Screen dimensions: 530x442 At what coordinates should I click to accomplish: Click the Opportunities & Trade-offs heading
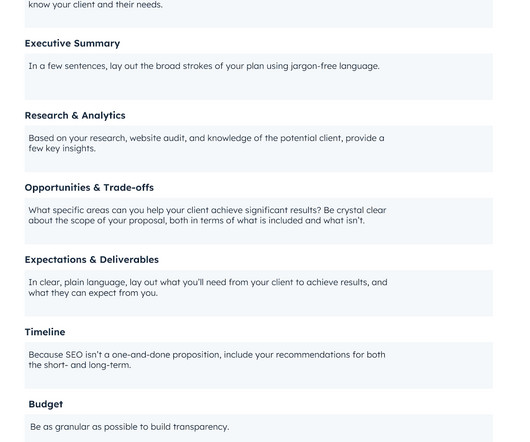pyautogui.click(x=89, y=188)
